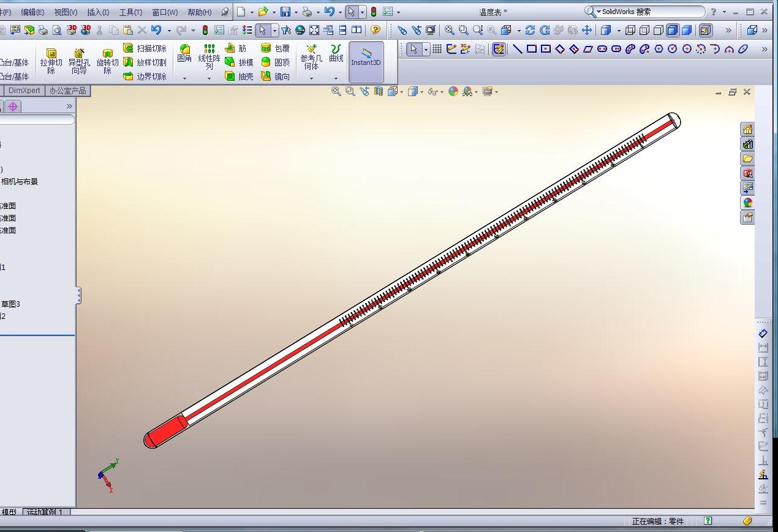Choose Boundary Cut 边界切除

click(x=145, y=77)
